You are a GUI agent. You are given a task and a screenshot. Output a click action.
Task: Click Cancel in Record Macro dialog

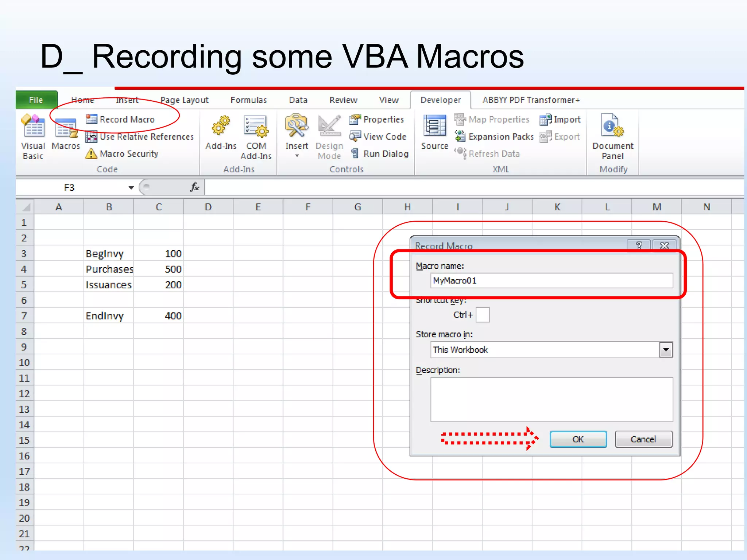[x=643, y=439]
